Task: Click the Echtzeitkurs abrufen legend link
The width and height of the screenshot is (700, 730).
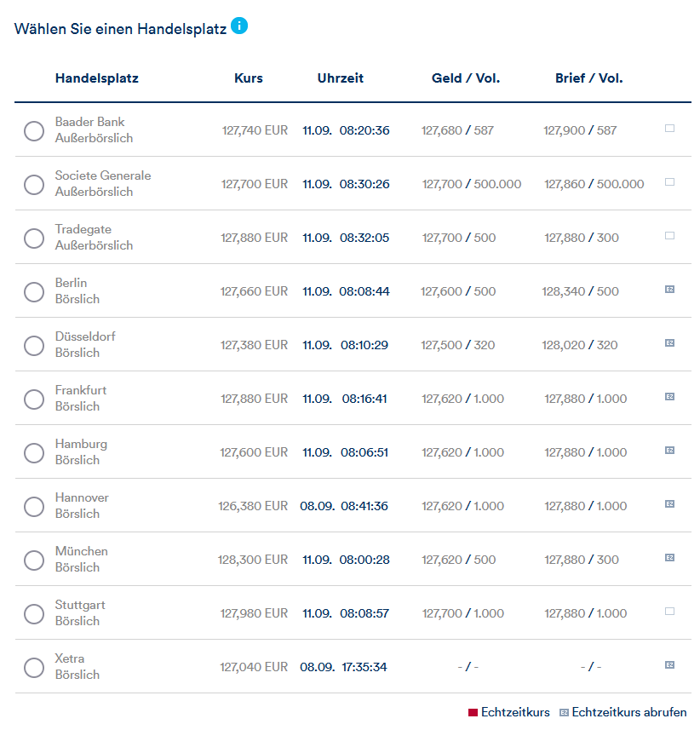Action: click(x=628, y=712)
